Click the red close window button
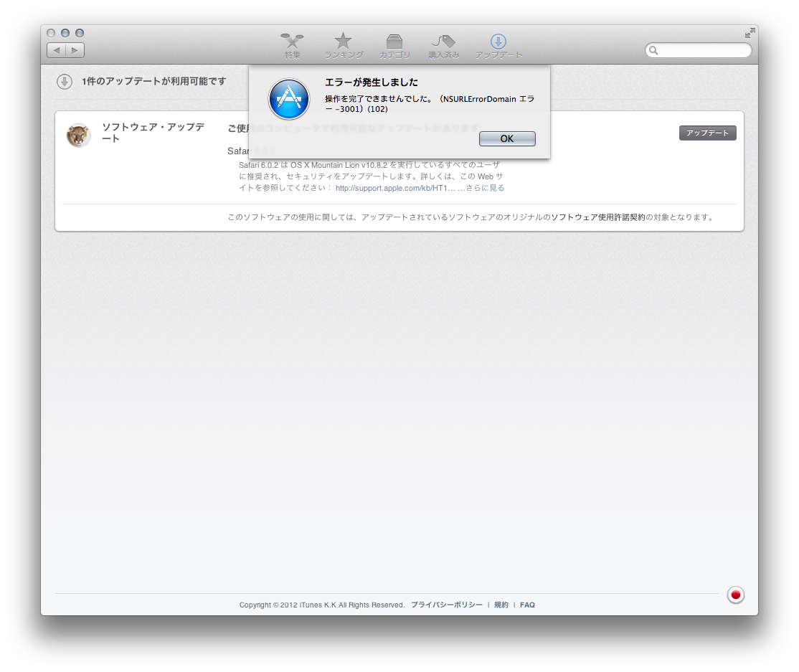 pyautogui.click(x=50, y=33)
